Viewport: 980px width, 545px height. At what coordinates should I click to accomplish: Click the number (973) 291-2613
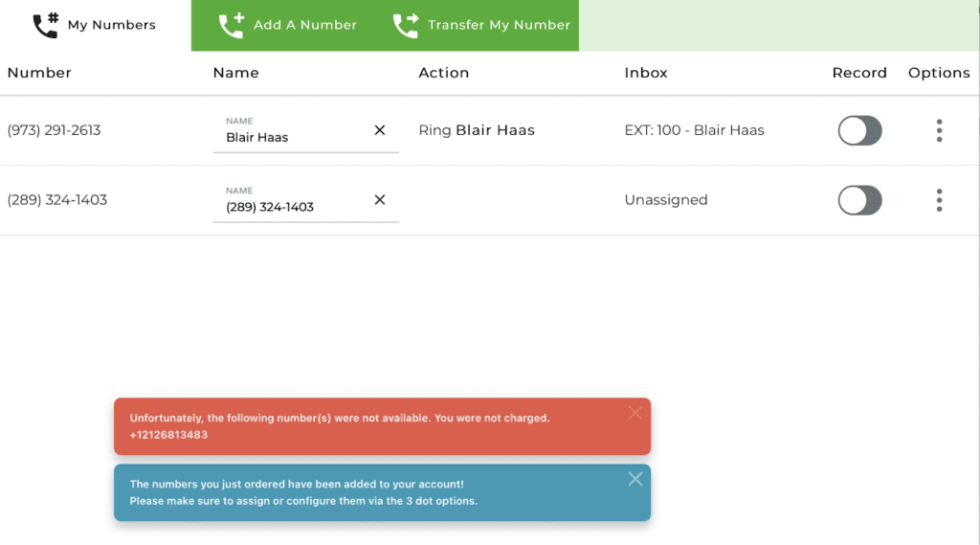(54, 130)
